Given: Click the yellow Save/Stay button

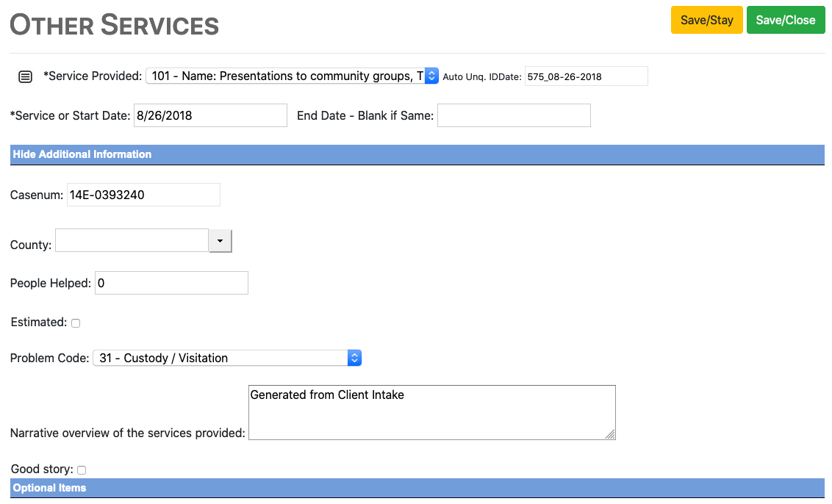Looking at the screenshot, I should [x=706, y=21].
